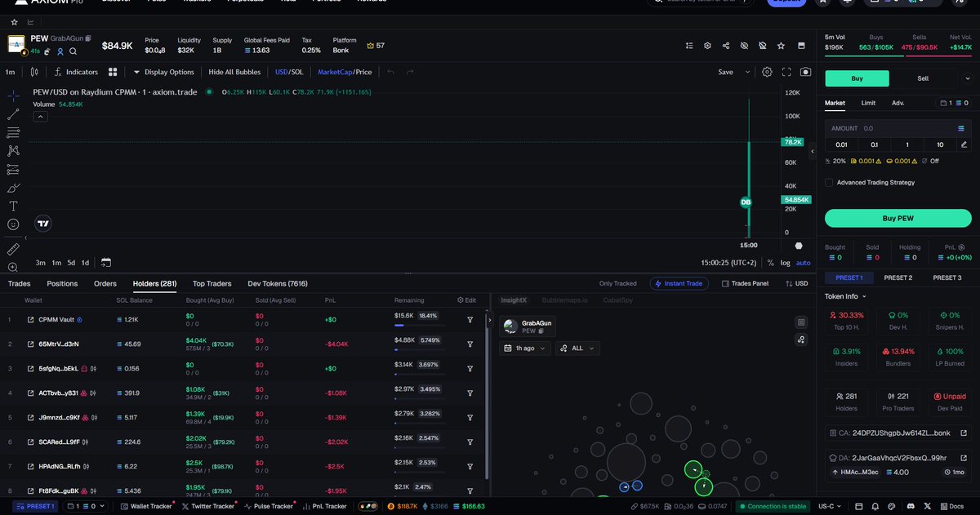
Task: Select the 5d timeframe range
Action: click(x=72, y=263)
